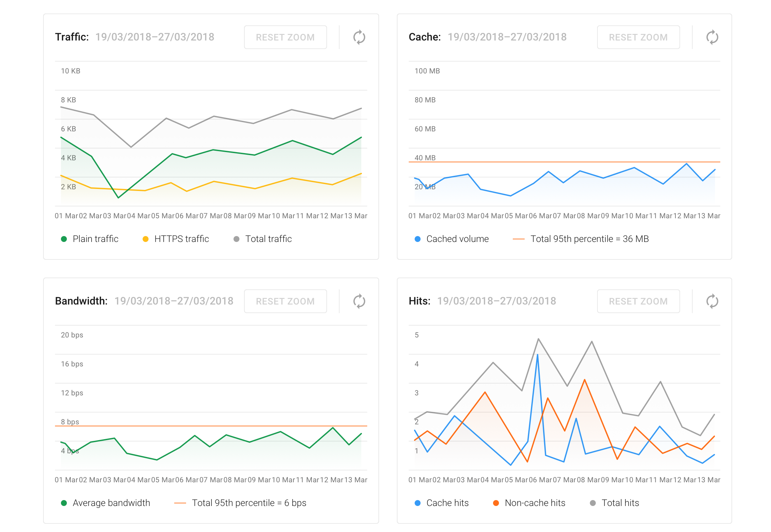Viewport: 771px width, 532px height.
Task: Click the refresh icon on Cache panel
Action: [712, 37]
